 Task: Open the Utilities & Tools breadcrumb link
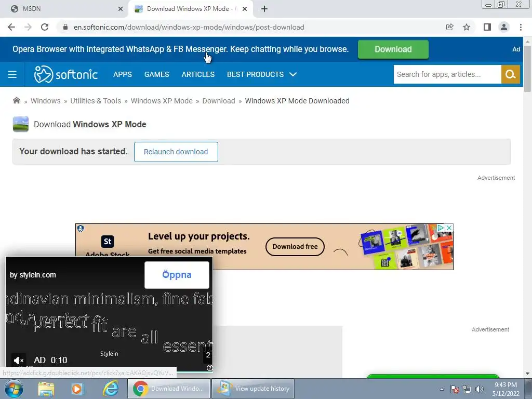coord(96,101)
